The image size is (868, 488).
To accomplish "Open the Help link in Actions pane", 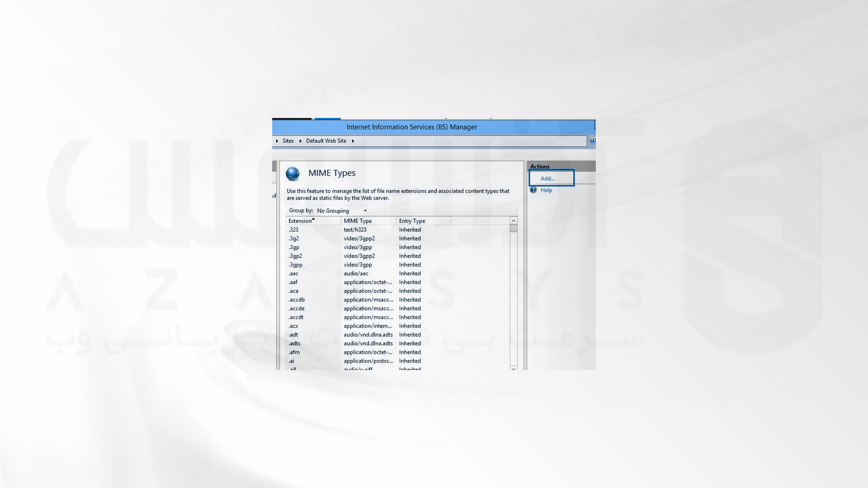I will 546,190.
